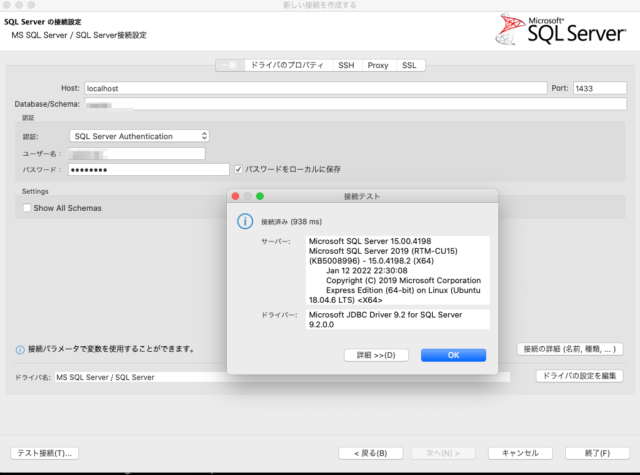Open the SSH tab
Screen dimensions: 640x475
tap(346, 65)
